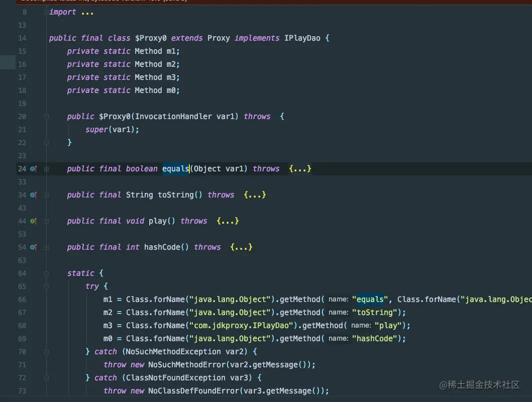Click the "hashCode" string literal on line 69
Image resolution: width=532 pixels, height=402 pixels.
point(375,338)
